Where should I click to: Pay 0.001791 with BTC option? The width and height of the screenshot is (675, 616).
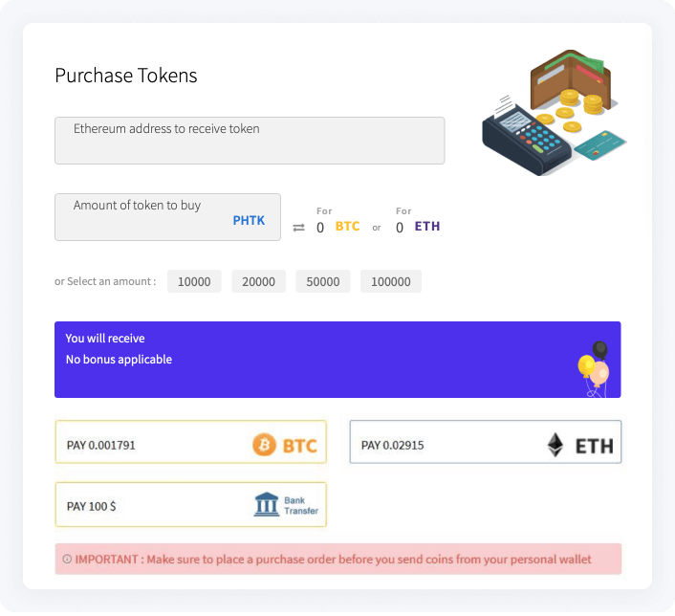[190, 442]
